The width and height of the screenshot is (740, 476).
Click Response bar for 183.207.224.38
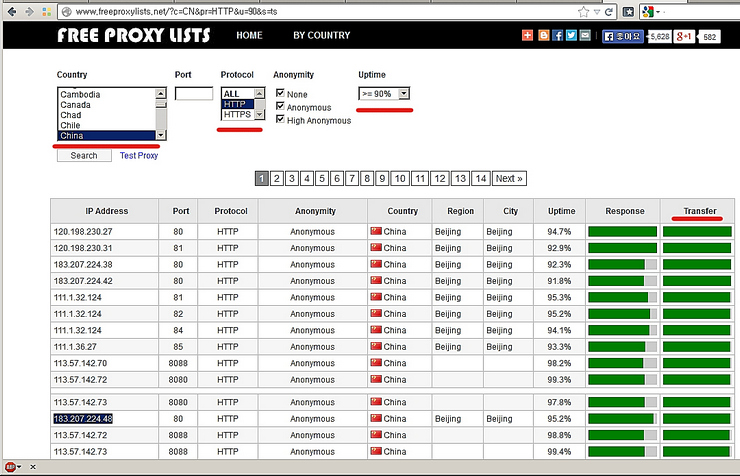click(x=622, y=264)
